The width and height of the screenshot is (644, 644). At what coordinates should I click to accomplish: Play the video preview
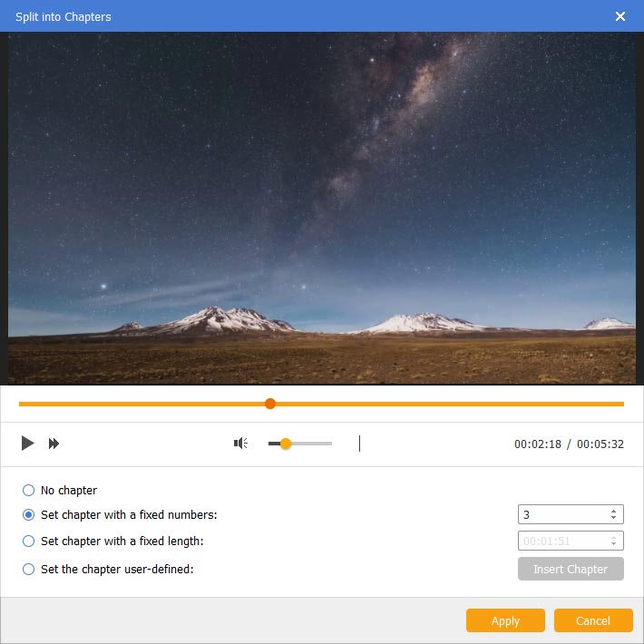point(27,444)
